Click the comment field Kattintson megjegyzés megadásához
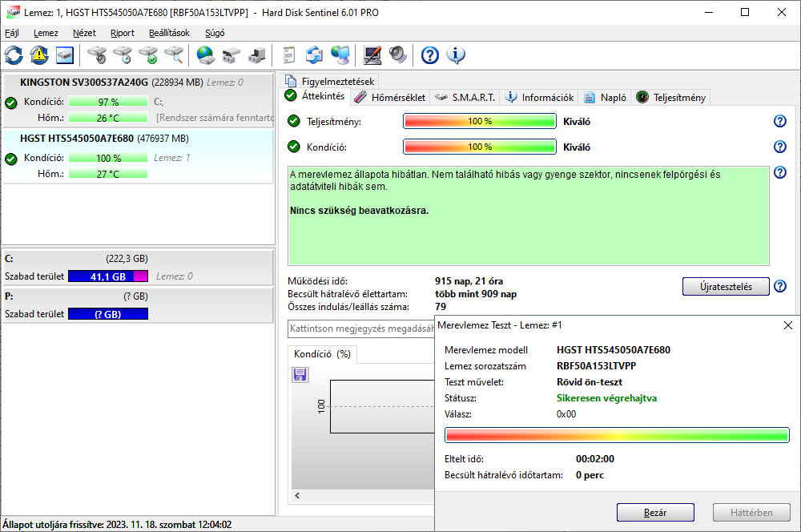The width and height of the screenshot is (801, 532). click(361, 328)
